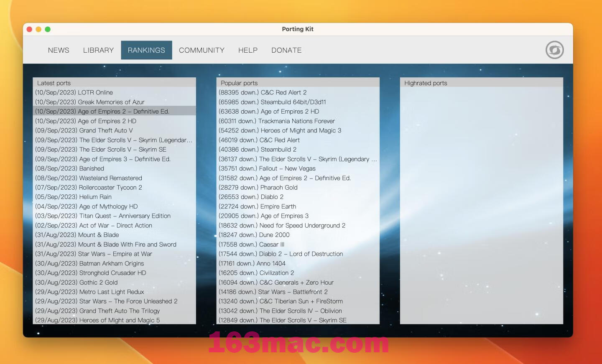602x364 pixels.
Task: Go to the HELP tab
Action: (x=248, y=50)
